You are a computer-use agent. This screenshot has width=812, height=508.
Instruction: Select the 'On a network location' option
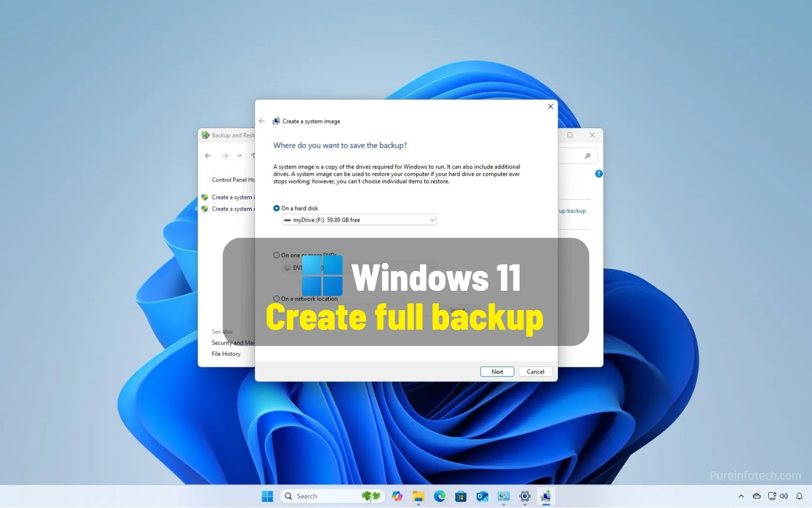[x=276, y=299]
